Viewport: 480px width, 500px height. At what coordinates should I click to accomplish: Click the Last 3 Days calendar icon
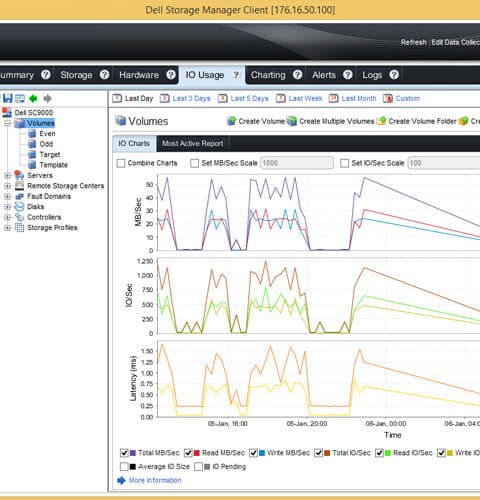click(165, 98)
